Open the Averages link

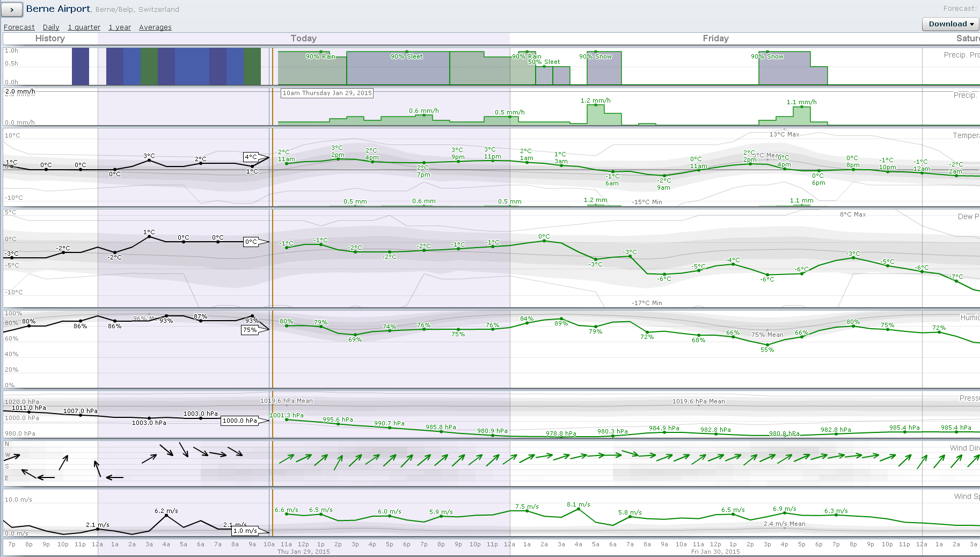155,27
